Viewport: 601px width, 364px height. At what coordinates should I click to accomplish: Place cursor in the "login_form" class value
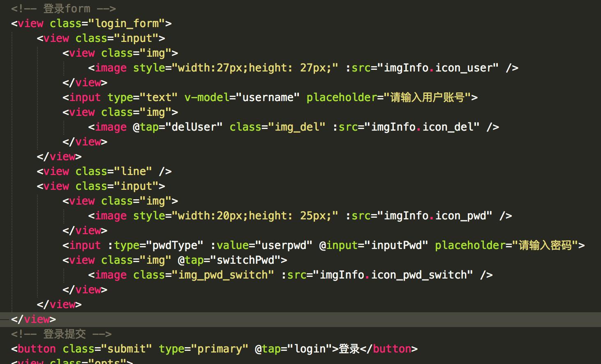tap(127, 23)
